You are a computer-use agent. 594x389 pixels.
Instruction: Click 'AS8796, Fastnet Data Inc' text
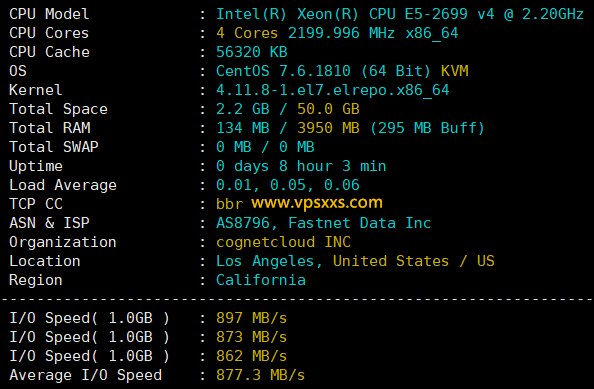(x=324, y=223)
